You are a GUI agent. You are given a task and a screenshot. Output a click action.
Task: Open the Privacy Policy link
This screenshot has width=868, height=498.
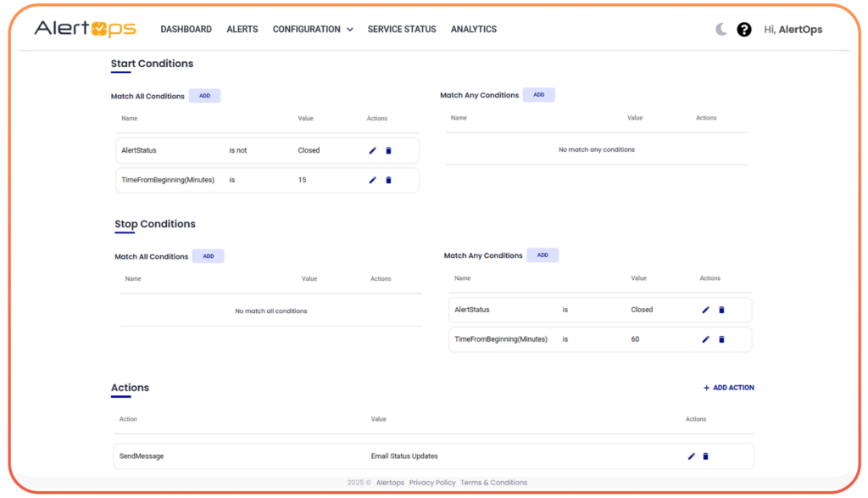[432, 482]
